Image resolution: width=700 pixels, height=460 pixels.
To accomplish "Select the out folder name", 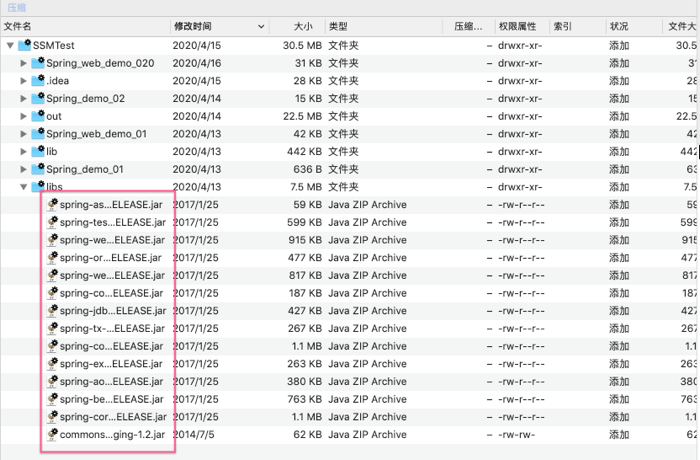I will (54, 116).
